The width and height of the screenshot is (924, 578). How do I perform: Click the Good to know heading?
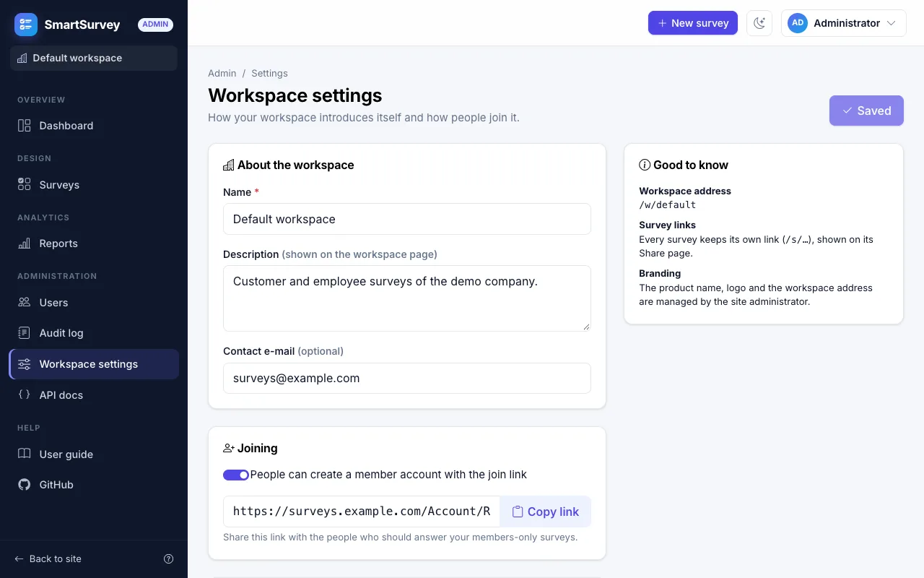click(x=691, y=165)
